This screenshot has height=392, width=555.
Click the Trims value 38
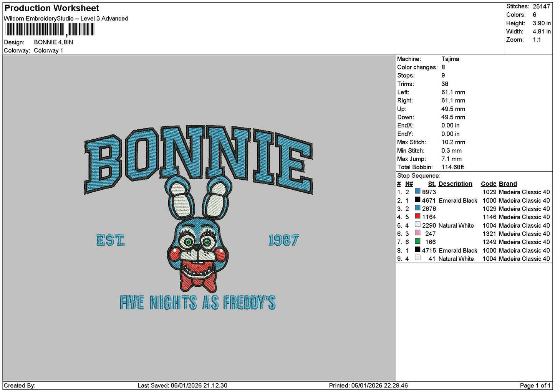(x=445, y=84)
